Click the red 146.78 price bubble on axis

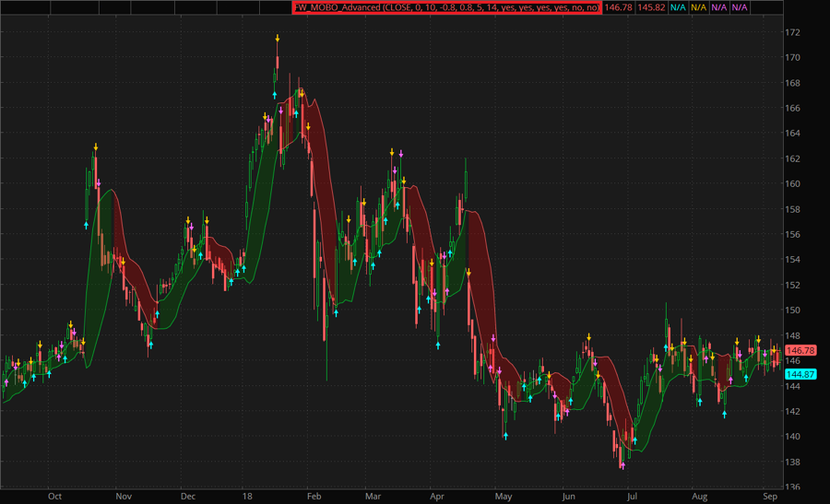click(801, 350)
